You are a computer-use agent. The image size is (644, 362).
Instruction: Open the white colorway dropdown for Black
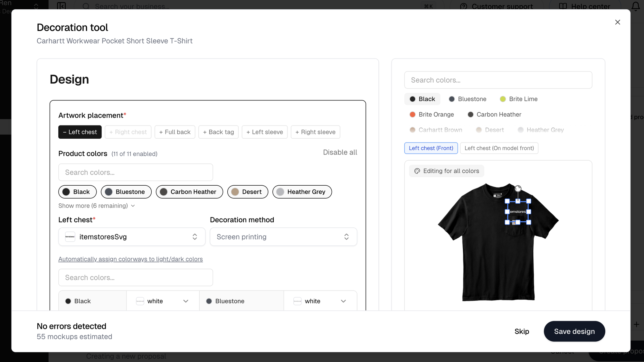[163, 301]
